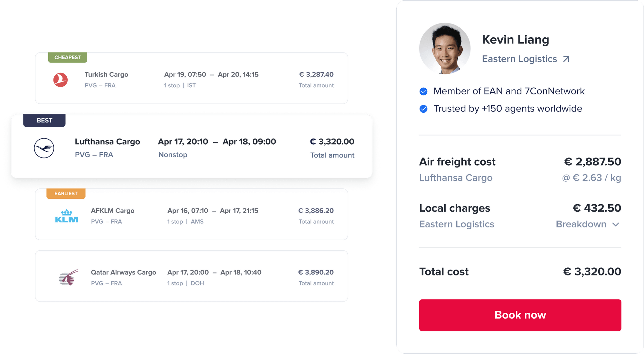The width and height of the screenshot is (644, 354).
Task: Open Kevin Liang's profile photo
Action: point(445,48)
